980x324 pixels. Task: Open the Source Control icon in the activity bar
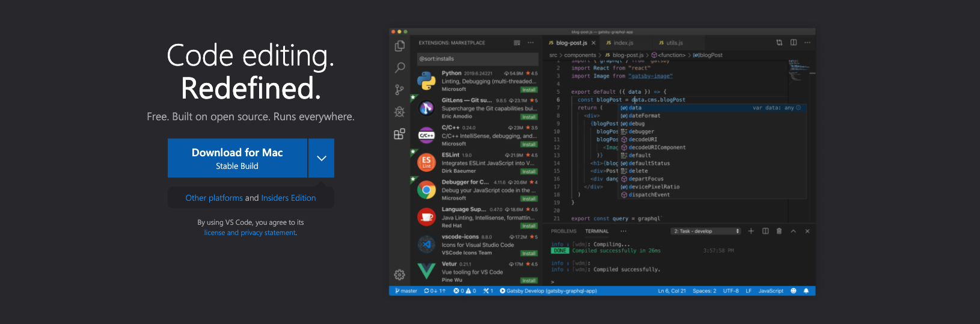pyautogui.click(x=399, y=90)
